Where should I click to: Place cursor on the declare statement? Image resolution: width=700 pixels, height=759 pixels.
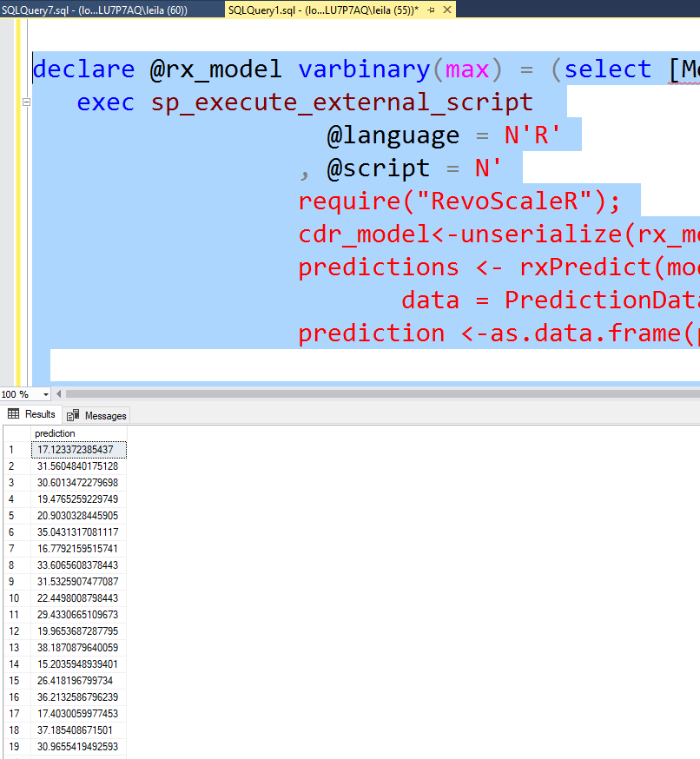pyautogui.click(x=83, y=69)
